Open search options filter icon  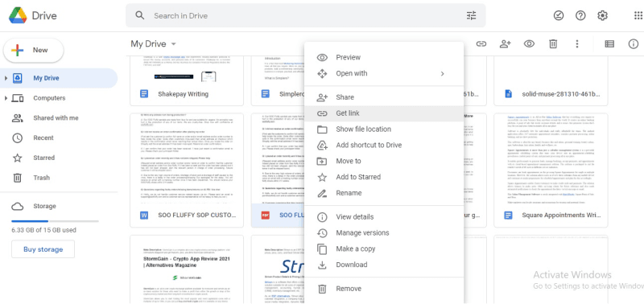471,15
